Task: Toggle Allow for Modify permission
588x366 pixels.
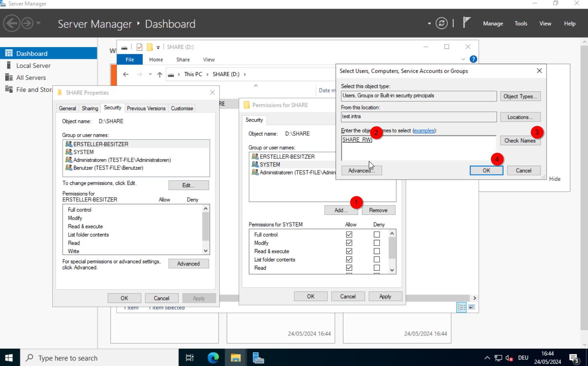Action: (349, 243)
